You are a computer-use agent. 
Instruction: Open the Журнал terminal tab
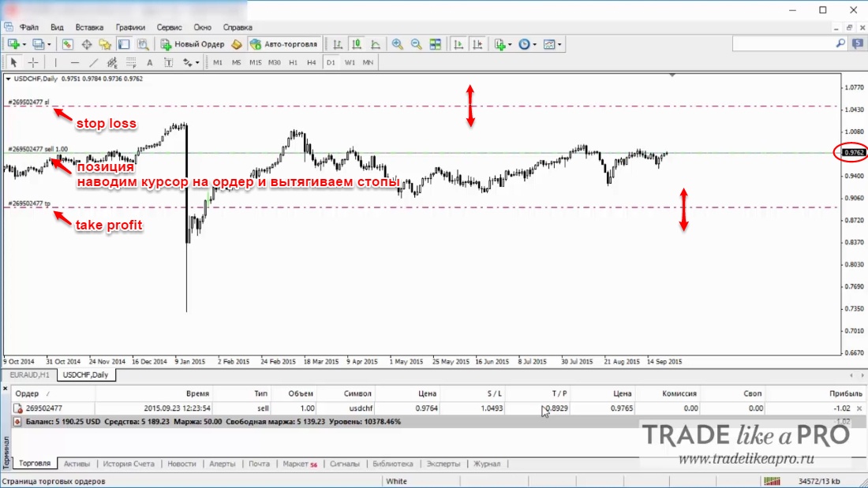click(487, 464)
